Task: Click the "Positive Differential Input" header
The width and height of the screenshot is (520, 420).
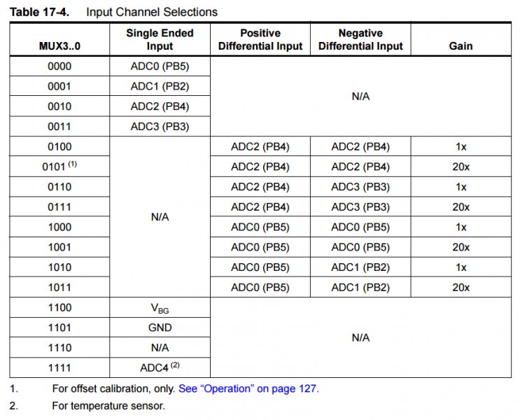Action: point(260,39)
